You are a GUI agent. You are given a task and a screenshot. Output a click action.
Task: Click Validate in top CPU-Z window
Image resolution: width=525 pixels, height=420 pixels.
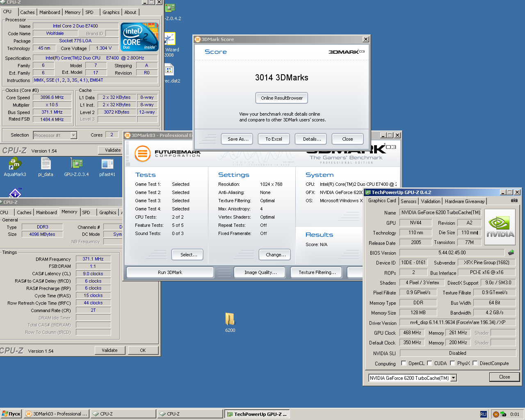click(111, 150)
